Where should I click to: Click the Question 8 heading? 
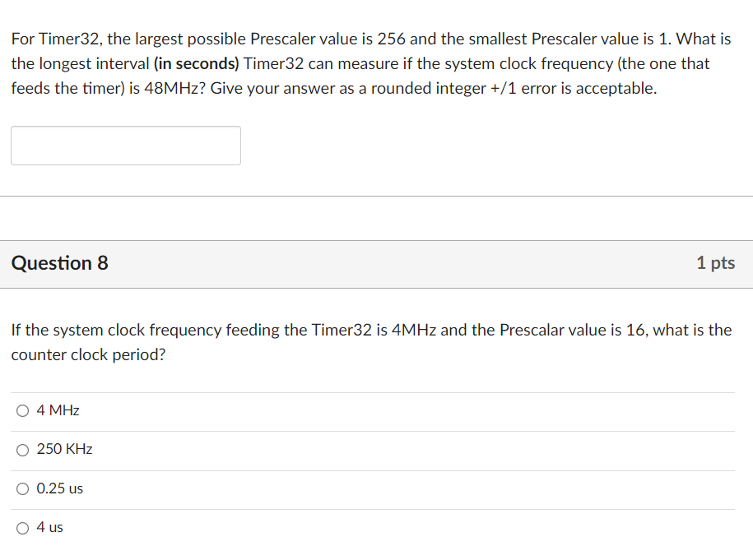point(58,263)
